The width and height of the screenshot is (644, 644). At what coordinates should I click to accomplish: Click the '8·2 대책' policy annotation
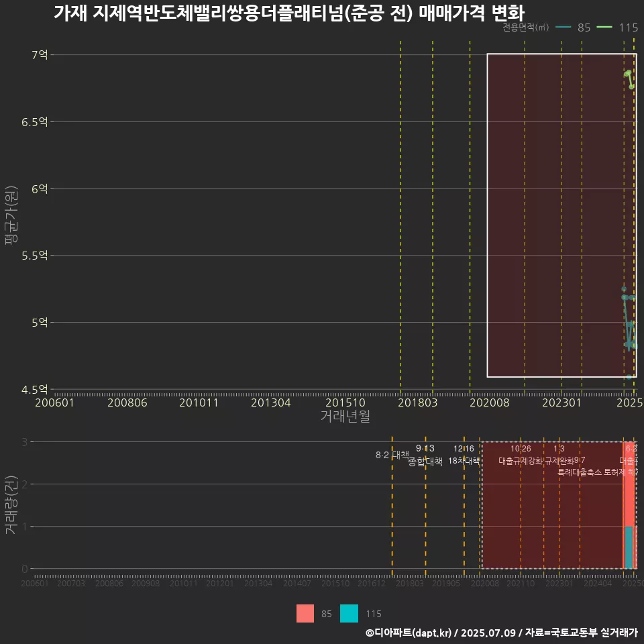click(392, 455)
